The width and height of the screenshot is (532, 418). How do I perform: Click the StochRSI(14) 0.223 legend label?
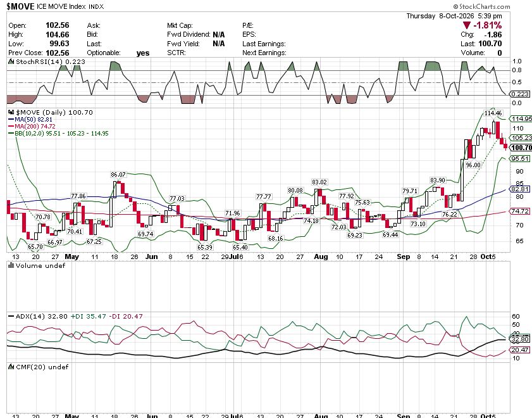tap(51, 62)
